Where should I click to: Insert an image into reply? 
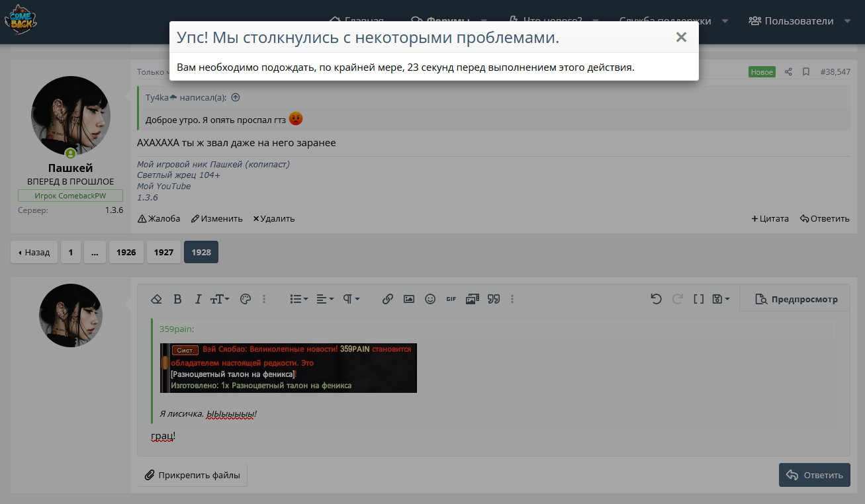pyautogui.click(x=409, y=299)
